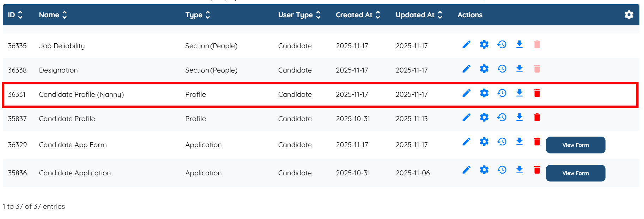Viewport: 644px width, 219px height.
Task: Edit the Candidate App Form entry
Action: [x=466, y=142]
